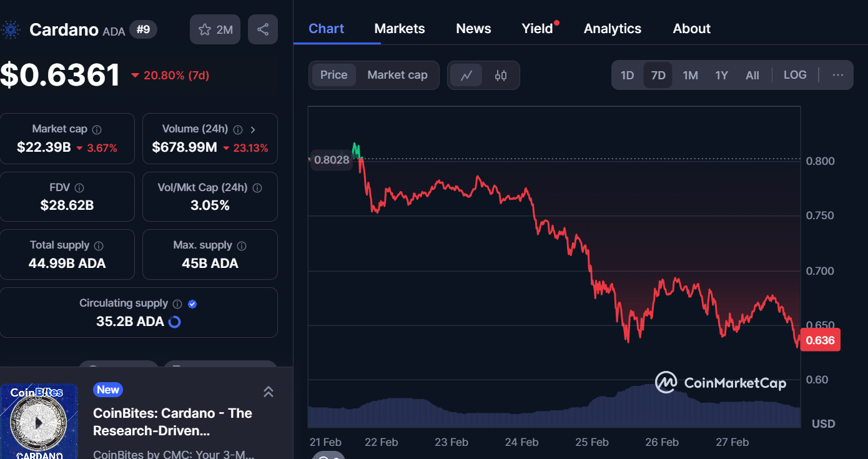
Task: Open the About tab
Action: click(692, 29)
